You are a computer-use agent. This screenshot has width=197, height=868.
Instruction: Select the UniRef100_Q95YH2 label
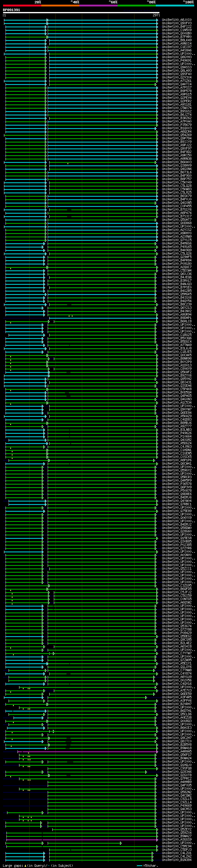click(176, 379)
